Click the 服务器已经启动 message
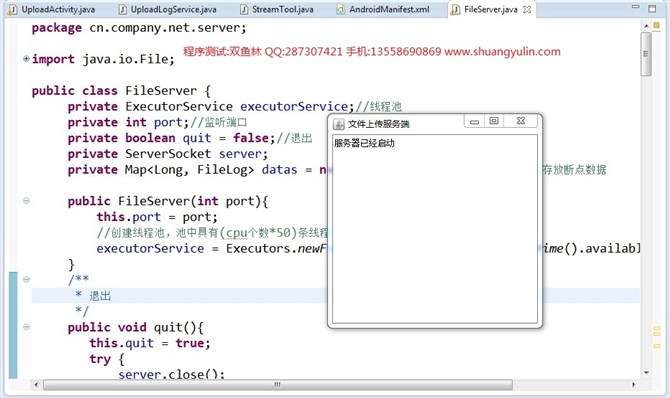Image resolution: width=670 pixels, height=398 pixels. pyautogui.click(x=364, y=143)
